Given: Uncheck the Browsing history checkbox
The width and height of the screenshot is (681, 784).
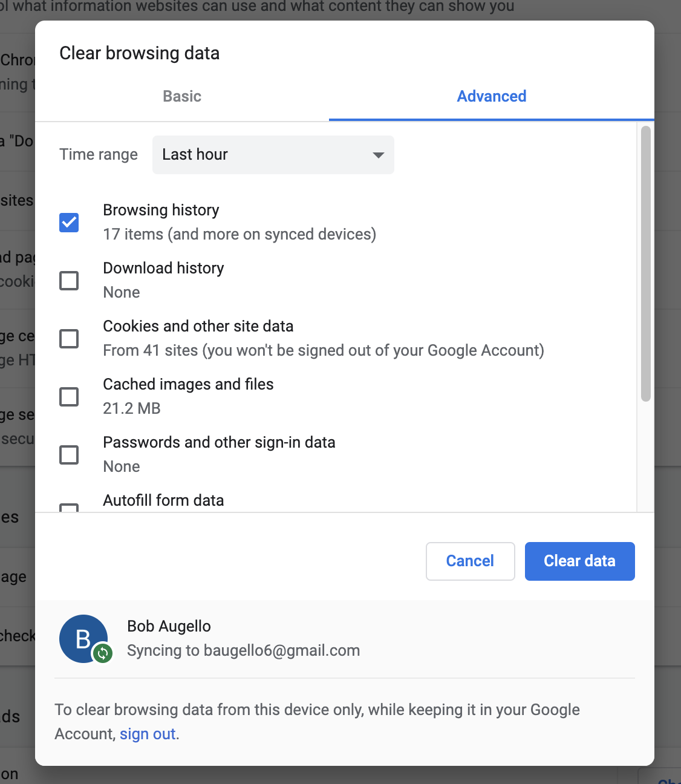Looking at the screenshot, I should [69, 223].
